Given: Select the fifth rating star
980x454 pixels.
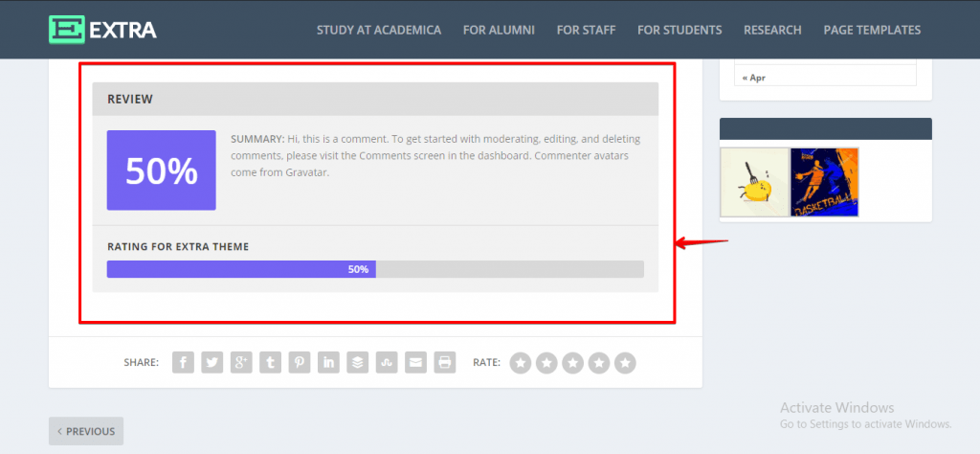Looking at the screenshot, I should pyautogui.click(x=625, y=363).
